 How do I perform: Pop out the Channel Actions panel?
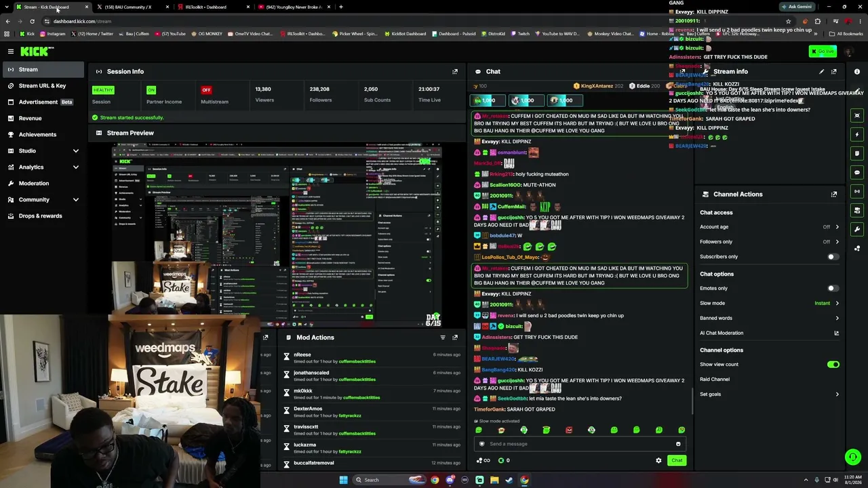[x=834, y=195]
